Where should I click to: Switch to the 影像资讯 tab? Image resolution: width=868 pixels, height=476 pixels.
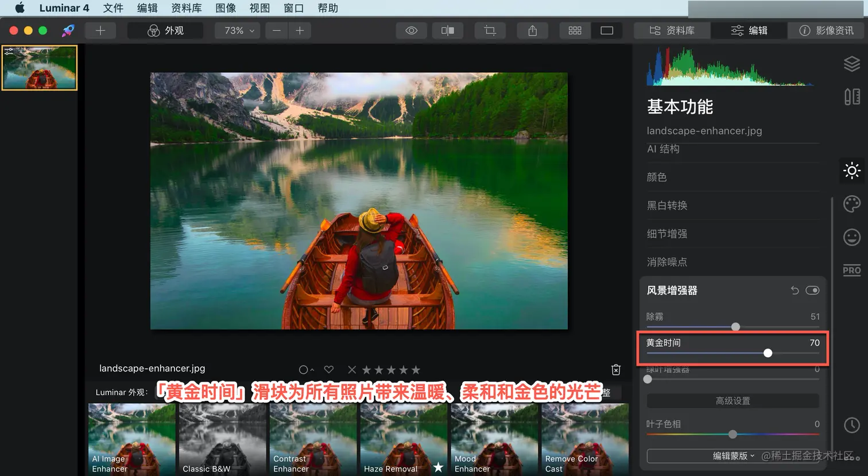tap(826, 30)
